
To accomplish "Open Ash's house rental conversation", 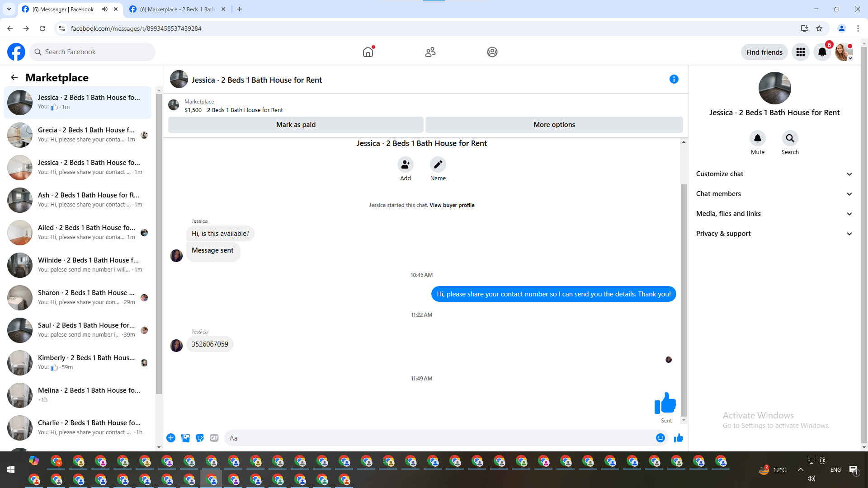I will [78, 200].
